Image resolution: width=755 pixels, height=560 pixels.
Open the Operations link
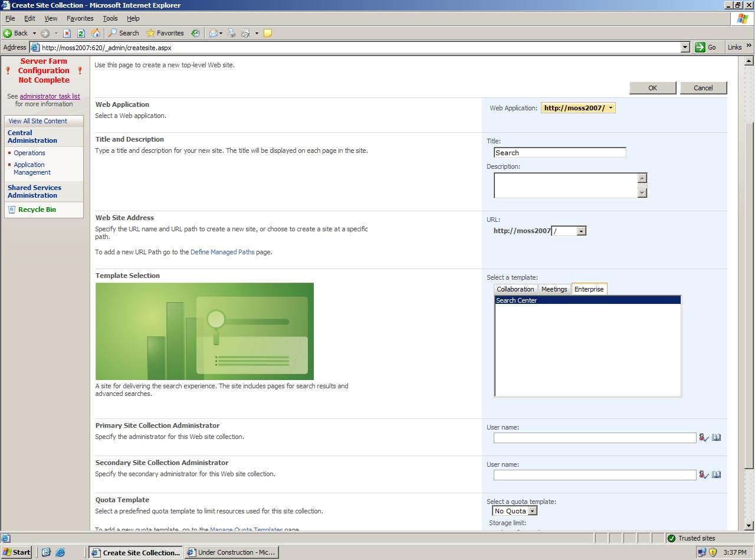coord(29,153)
